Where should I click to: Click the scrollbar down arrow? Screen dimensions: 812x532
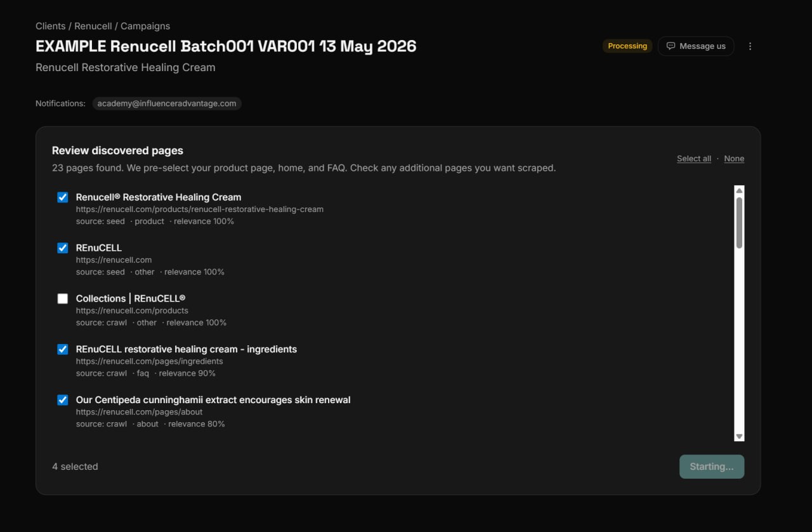point(739,436)
